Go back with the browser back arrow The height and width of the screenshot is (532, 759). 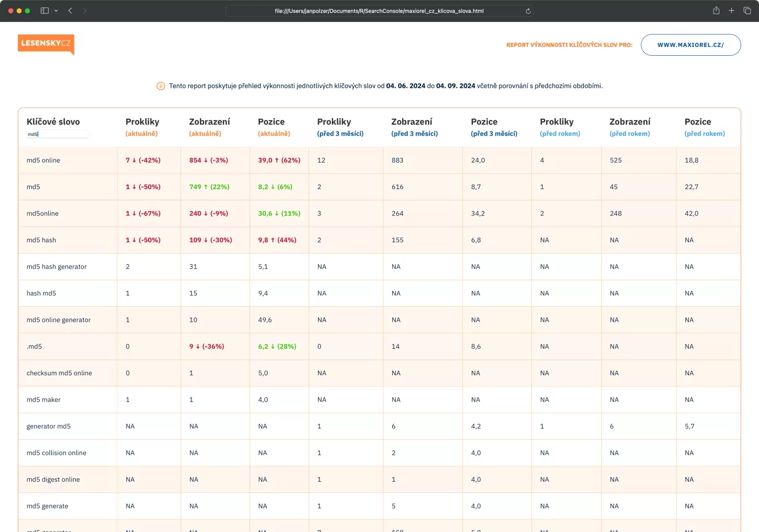pos(70,11)
